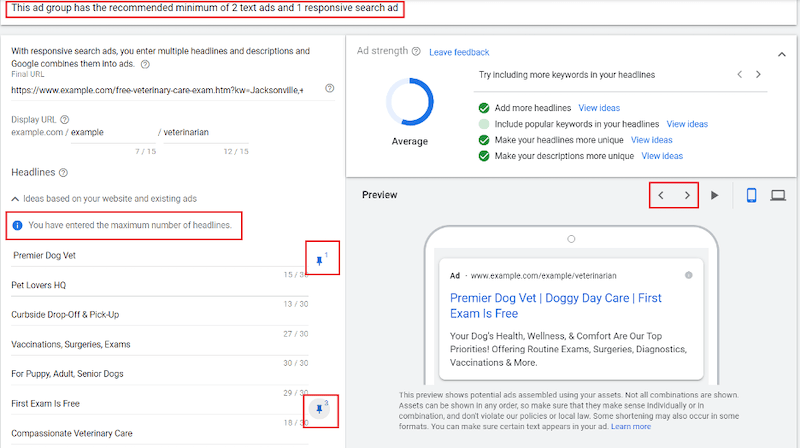The width and height of the screenshot is (800, 448).
Task: Click the info icon in maximum headlines notice
Action: coord(17,225)
